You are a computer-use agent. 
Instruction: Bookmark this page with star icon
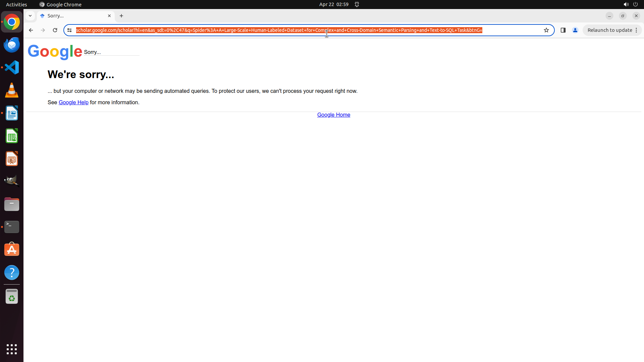pyautogui.click(x=546, y=30)
